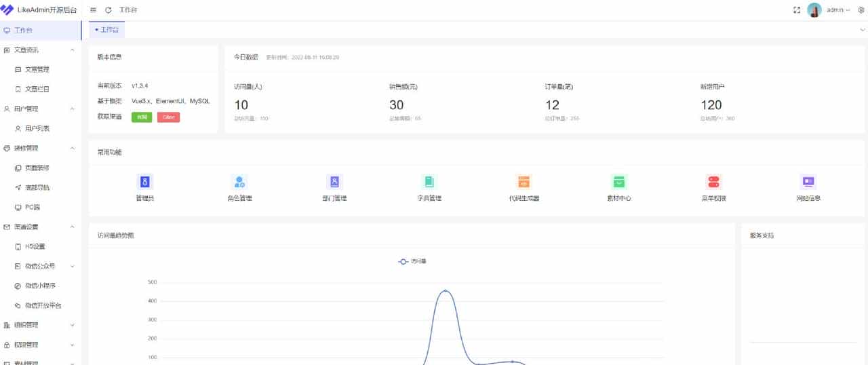Open the 素材中心 shortcut icon
868x365 pixels.
(x=618, y=182)
